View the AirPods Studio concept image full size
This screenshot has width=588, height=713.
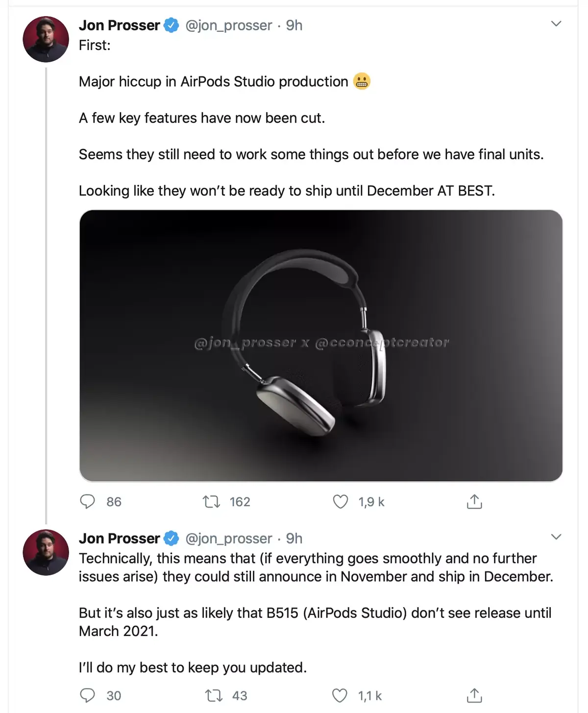[x=322, y=344]
